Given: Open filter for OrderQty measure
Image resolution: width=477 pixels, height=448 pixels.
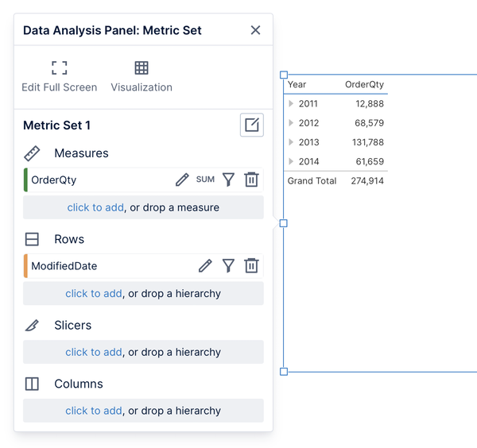Looking at the screenshot, I should pos(228,180).
